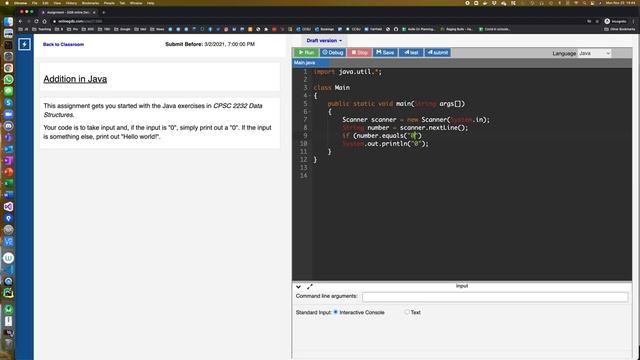Fold the code block on line 4
The image size is (640, 360).
coord(310,96)
